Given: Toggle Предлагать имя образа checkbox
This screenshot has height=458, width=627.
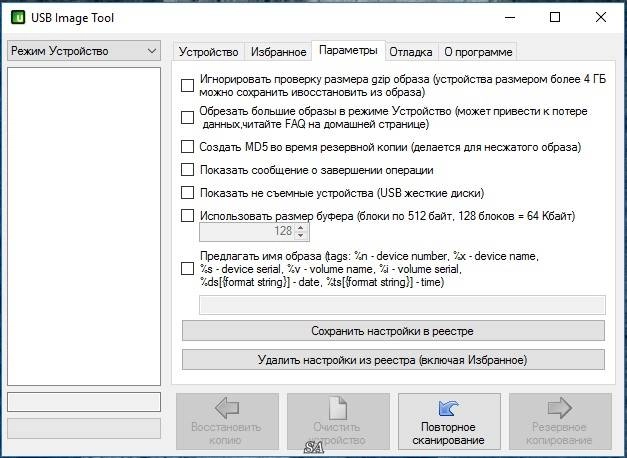Looking at the screenshot, I should (187, 269).
